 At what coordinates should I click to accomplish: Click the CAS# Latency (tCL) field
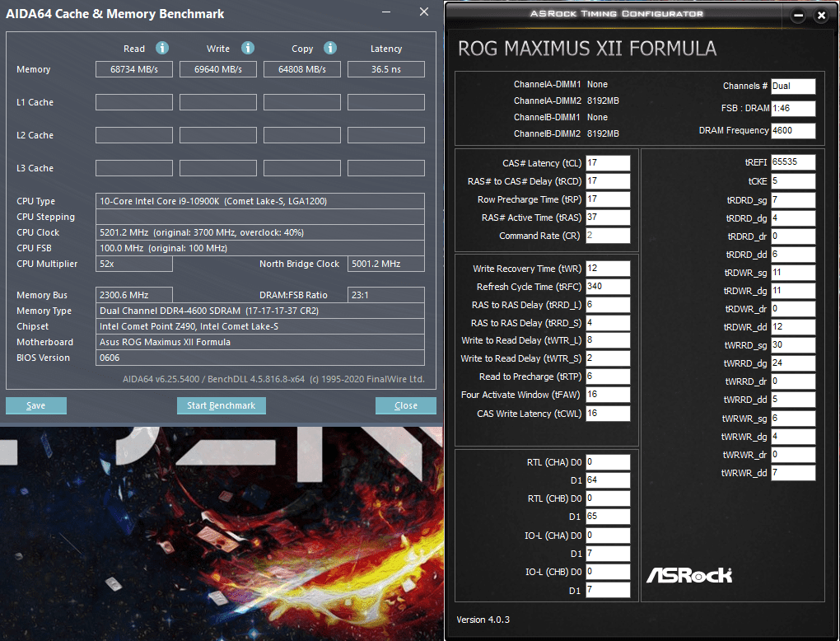(x=608, y=163)
